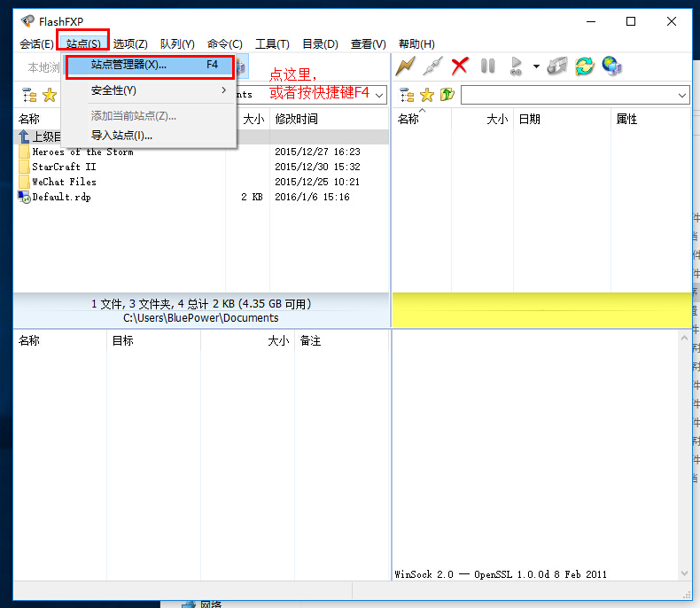
Task: Click the pause transfer icon
Action: [x=488, y=66]
